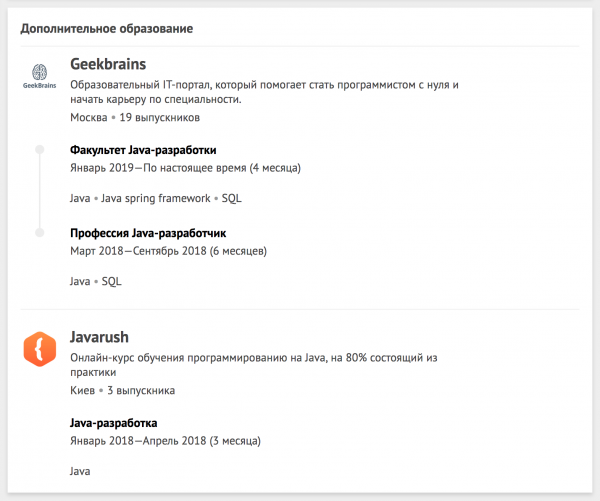Click the GeekBrains brain logo icon
Screen dimensions: 600x501
coord(40,73)
